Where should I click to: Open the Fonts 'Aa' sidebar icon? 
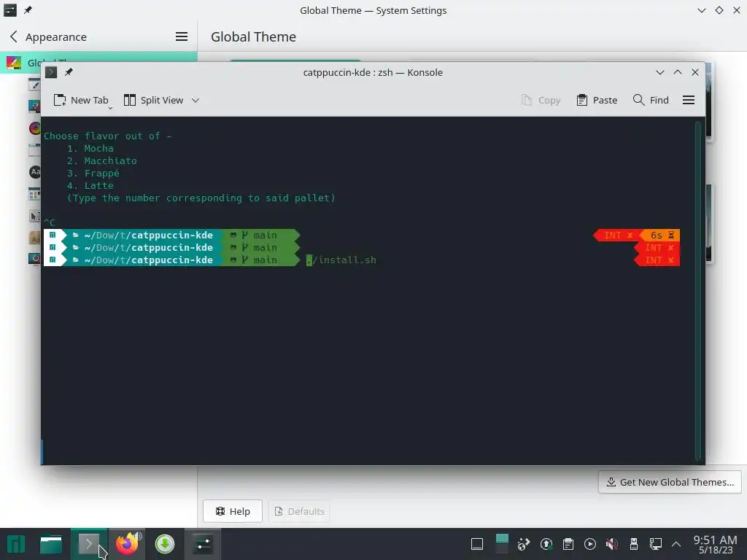pyautogui.click(x=35, y=171)
